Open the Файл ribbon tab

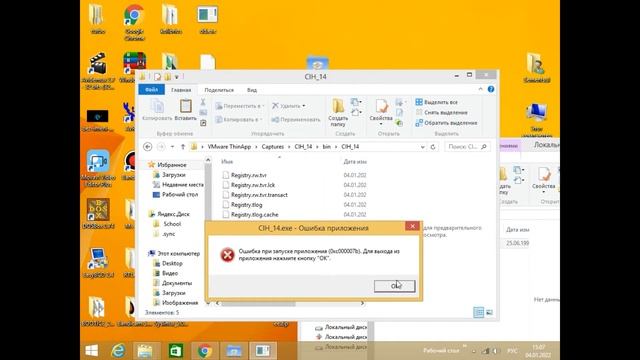151,89
